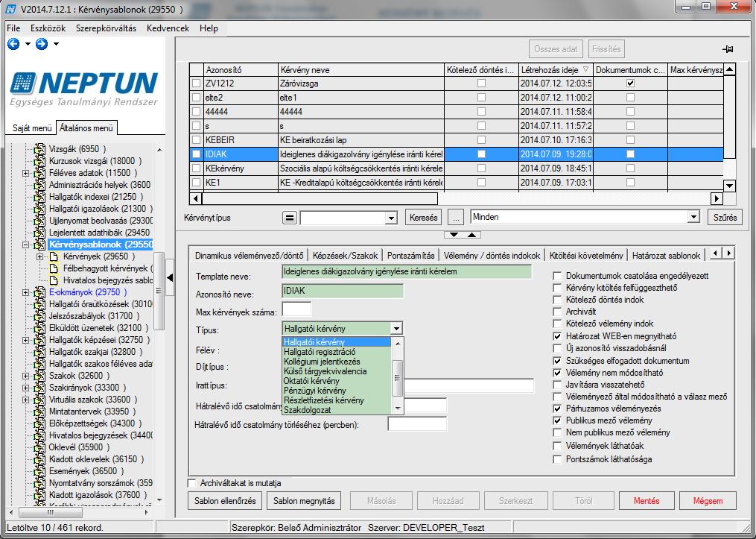Viewport: 756px width, 539px height.
Task: Click the down arrow splitter button
Action: point(454,235)
